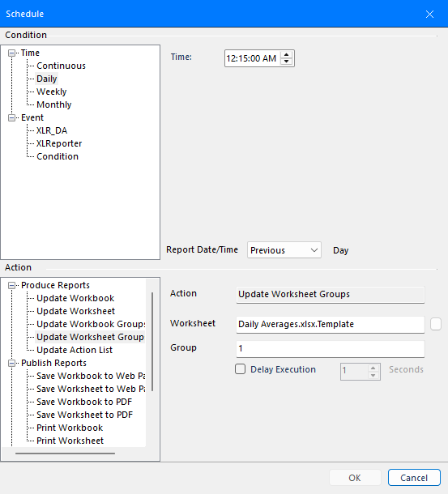Image resolution: width=448 pixels, height=494 pixels.
Task: Increase time with up spinner arrow
Action: pyautogui.click(x=286, y=55)
